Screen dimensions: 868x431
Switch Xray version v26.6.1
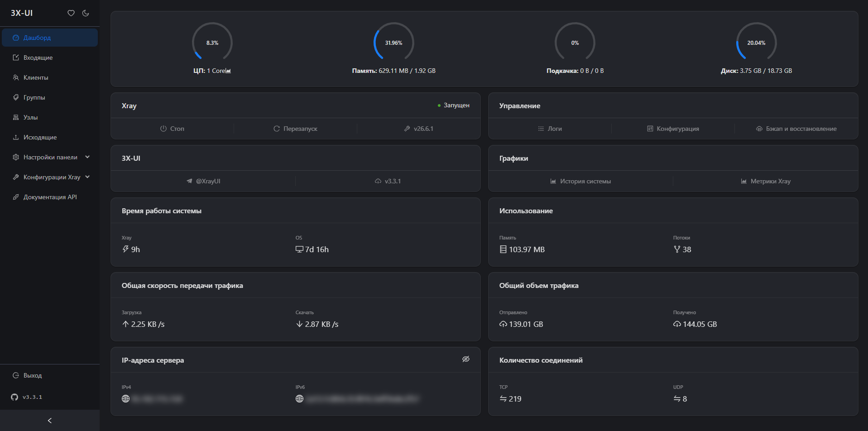pos(418,129)
